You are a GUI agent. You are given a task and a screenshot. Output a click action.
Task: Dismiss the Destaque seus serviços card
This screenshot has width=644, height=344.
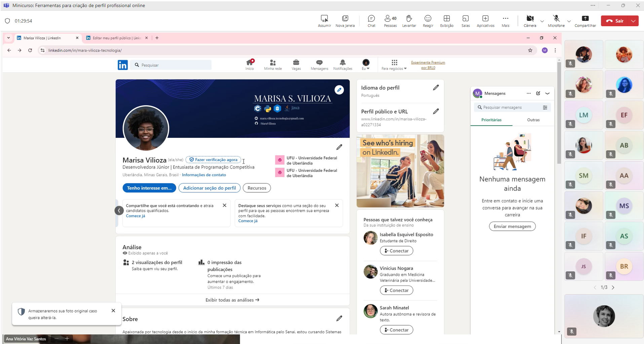coord(337,205)
